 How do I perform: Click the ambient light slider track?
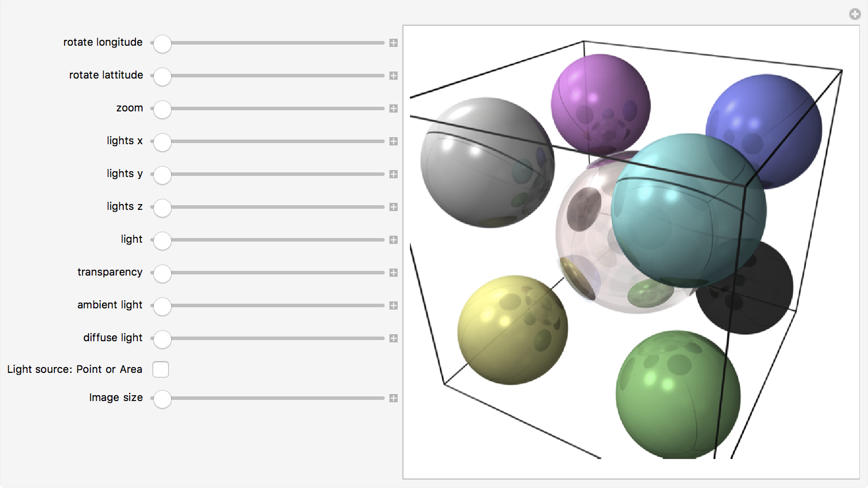coord(268,305)
